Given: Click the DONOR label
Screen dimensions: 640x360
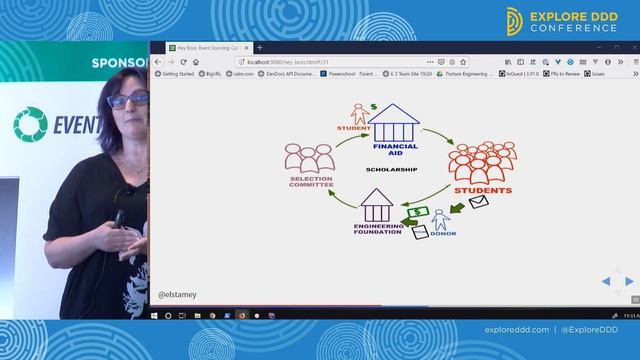Looking at the screenshot, I should (443, 234).
